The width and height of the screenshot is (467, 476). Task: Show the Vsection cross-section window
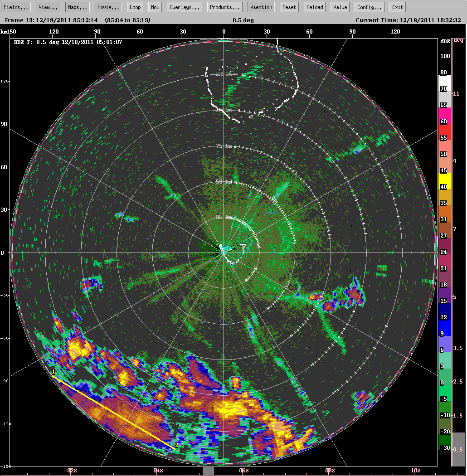(x=261, y=7)
